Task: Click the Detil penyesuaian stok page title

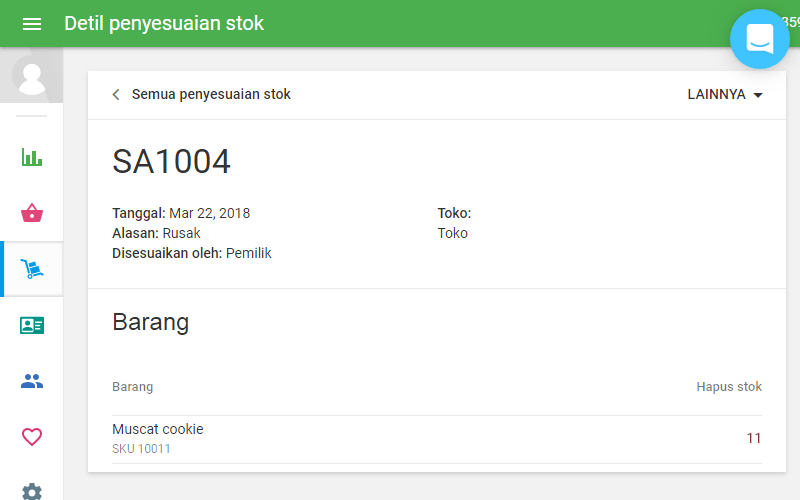Action: (x=164, y=23)
